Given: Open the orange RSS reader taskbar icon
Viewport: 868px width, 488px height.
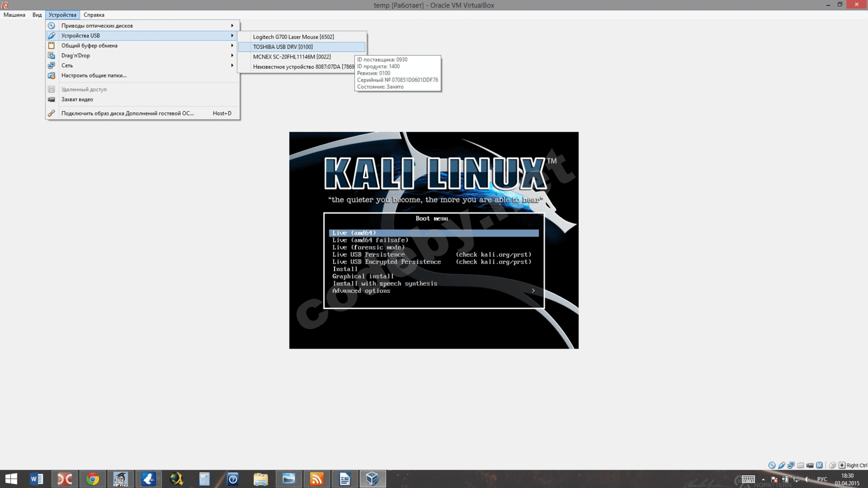Looking at the screenshot, I should click(316, 479).
